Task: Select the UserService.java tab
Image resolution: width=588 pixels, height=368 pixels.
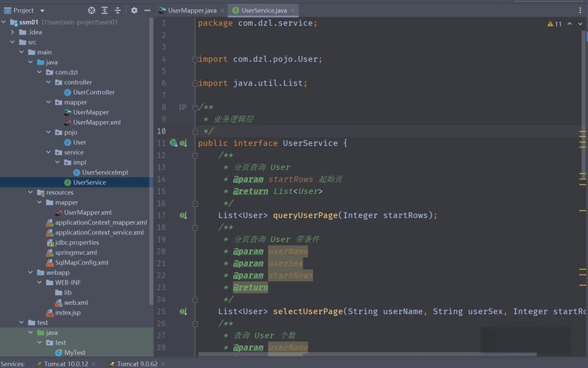Action: [x=264, y=10]
